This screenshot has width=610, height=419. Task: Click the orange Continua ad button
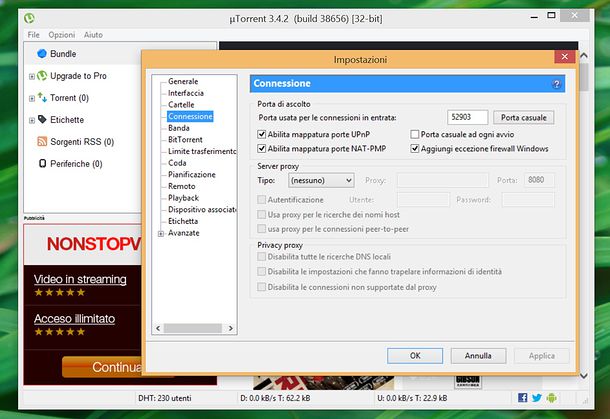click(x=102, y=367)
